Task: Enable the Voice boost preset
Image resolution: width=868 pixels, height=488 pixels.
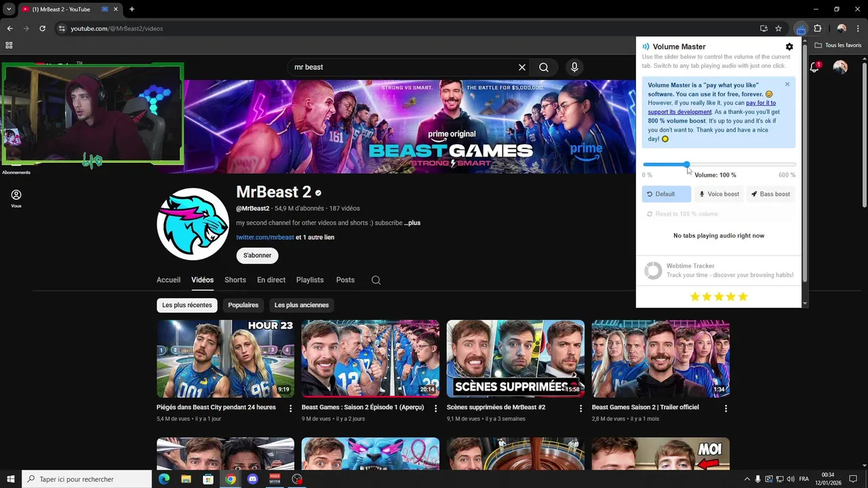Action: 719,194
